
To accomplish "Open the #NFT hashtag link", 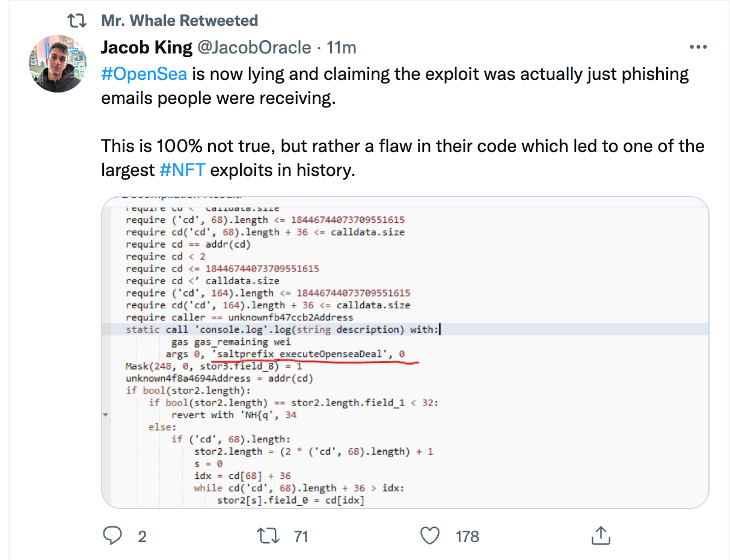I will click(x=183, y=170).
